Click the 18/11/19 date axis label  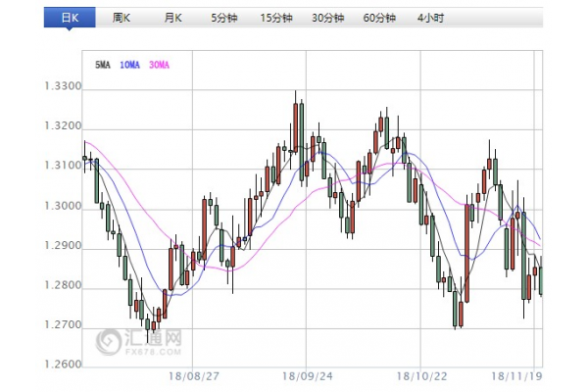[514, 375]
